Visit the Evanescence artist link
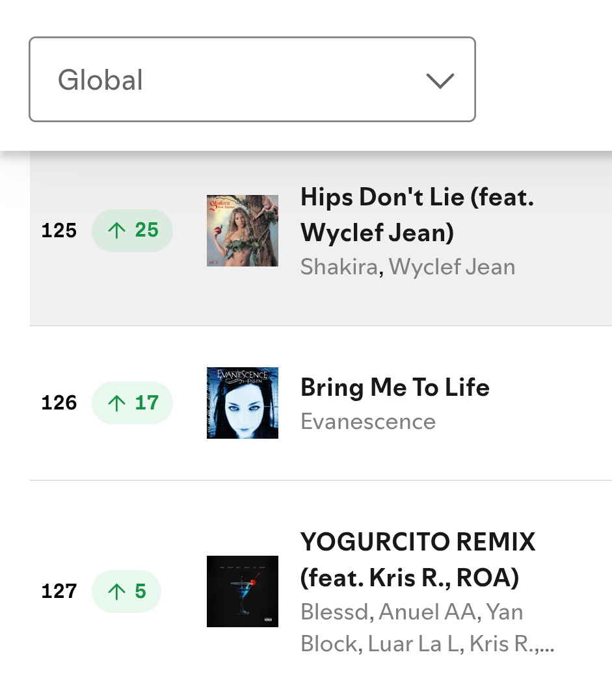Screen dimensions: 612x700 (368, 422)
